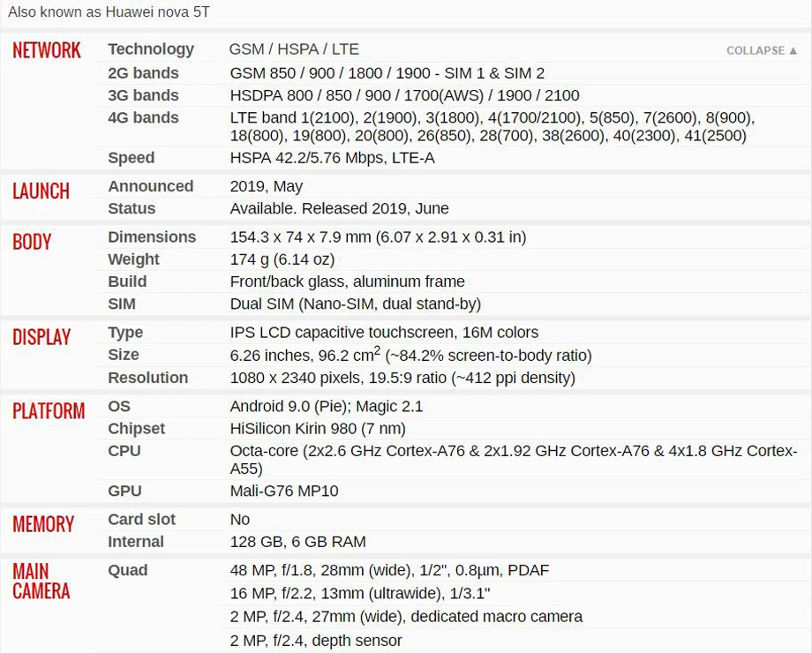The width and height of the screenshot is (812, 653).
Task: Select the Octa-core CPU description
Action: pyautogui.click(x=514, y=460)
